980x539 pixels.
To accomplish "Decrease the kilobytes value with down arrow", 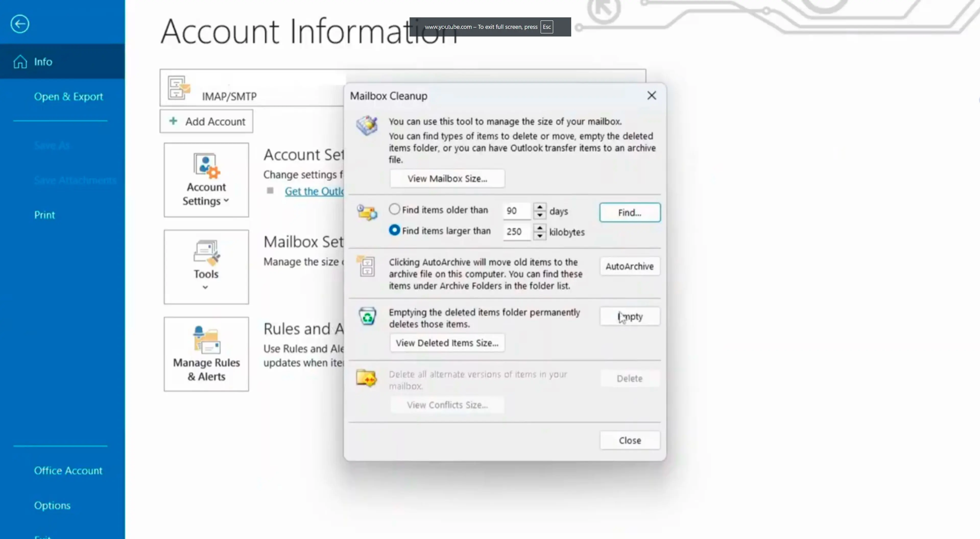I will pos(540,236).
